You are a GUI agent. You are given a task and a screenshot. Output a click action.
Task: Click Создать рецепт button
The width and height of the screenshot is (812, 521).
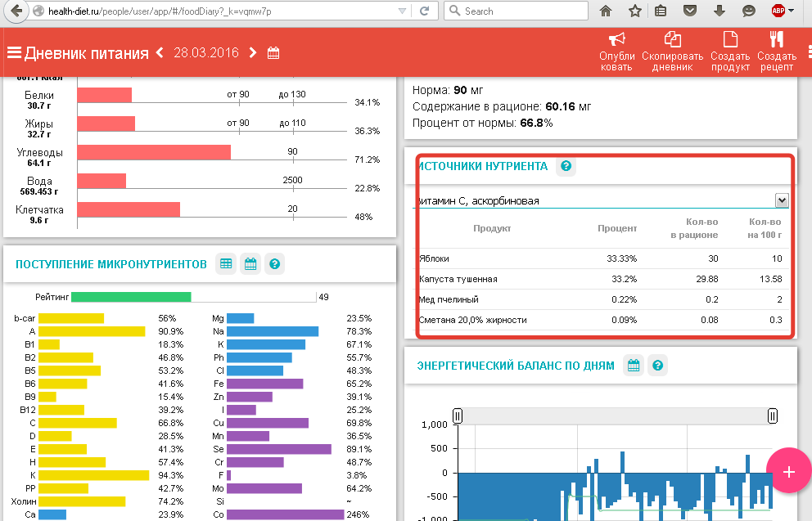pos(776,51)
